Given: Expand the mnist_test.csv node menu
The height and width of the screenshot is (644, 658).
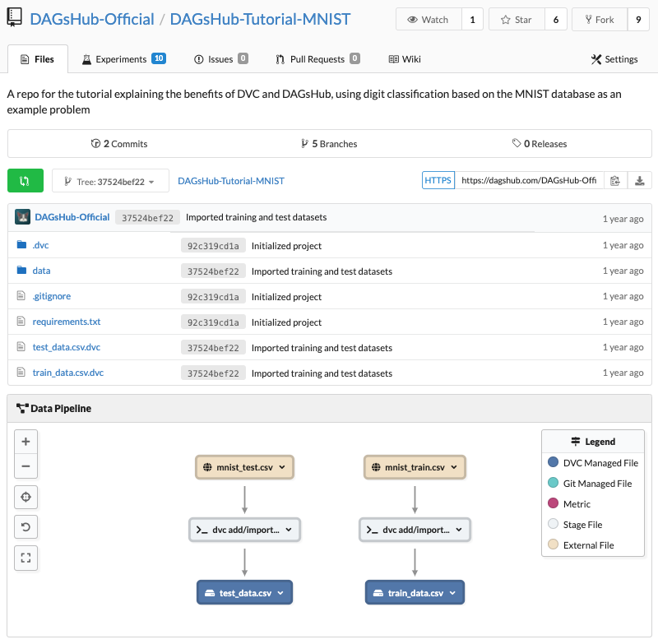Looking at the screenshot, I should click(282, 468).
